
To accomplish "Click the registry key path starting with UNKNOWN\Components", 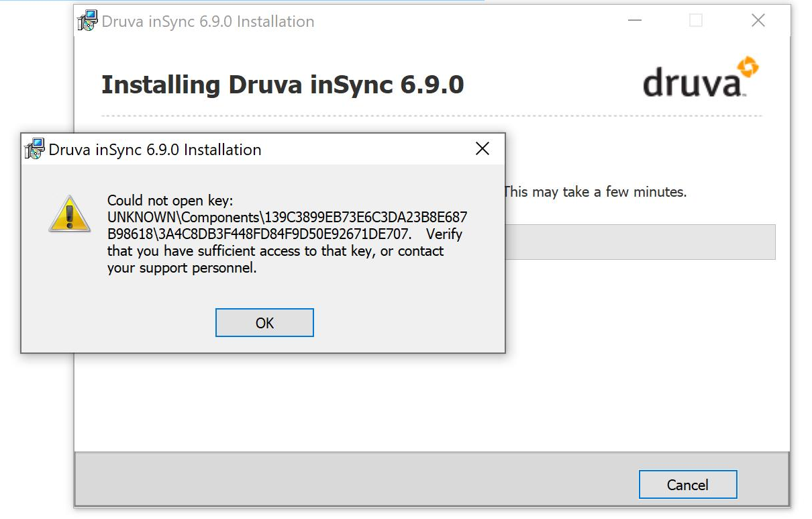I will click(287, 226).
